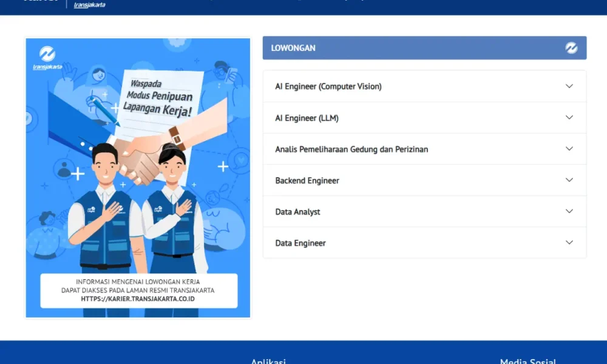The height and width of the screenshot is (364, 607).
Task: Click the HTTPS://KARIER.TRANSJAKARTA.CO.ID text on poster
Action: pyautogui.click(x=138, y=299)
